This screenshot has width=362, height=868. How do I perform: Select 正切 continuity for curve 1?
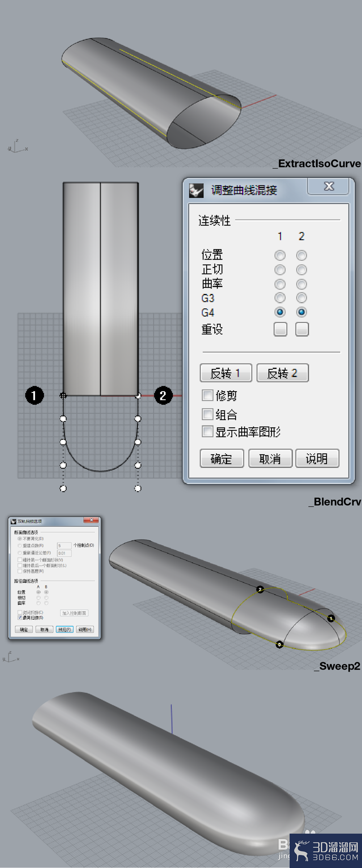280,270
